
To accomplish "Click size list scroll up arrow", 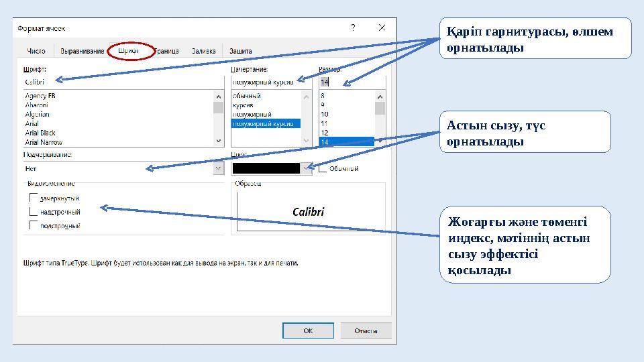I will (x=380, y=97).
